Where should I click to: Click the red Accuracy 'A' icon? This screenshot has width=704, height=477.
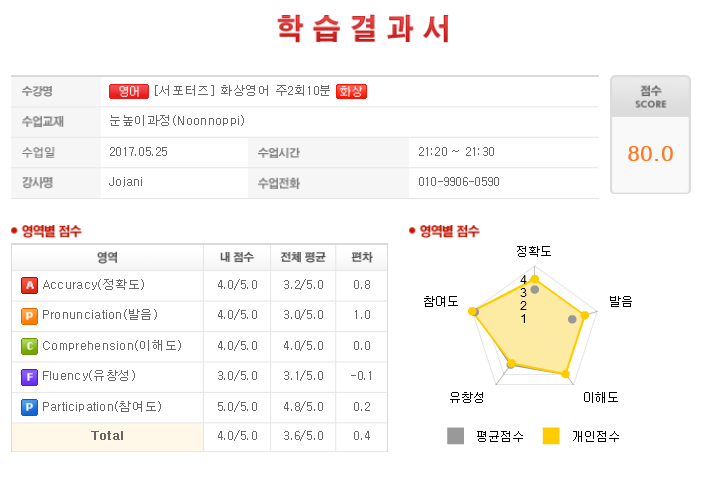(30, 285)
